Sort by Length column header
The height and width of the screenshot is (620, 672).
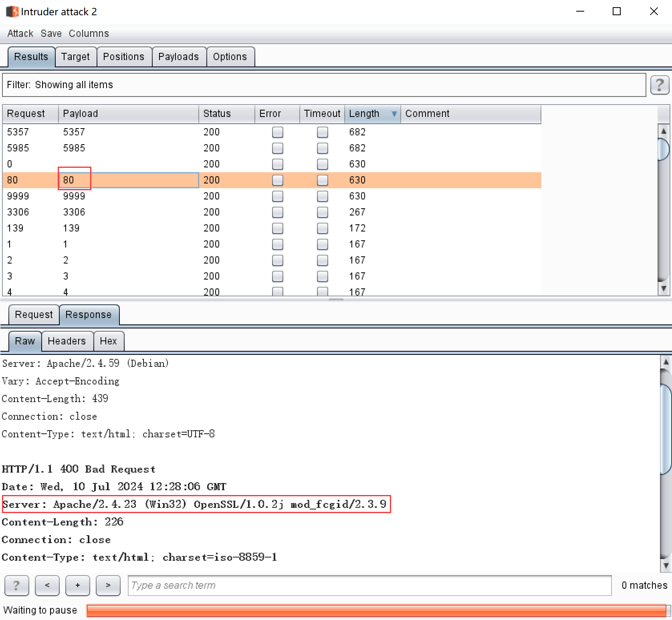[x=372, y=114]
